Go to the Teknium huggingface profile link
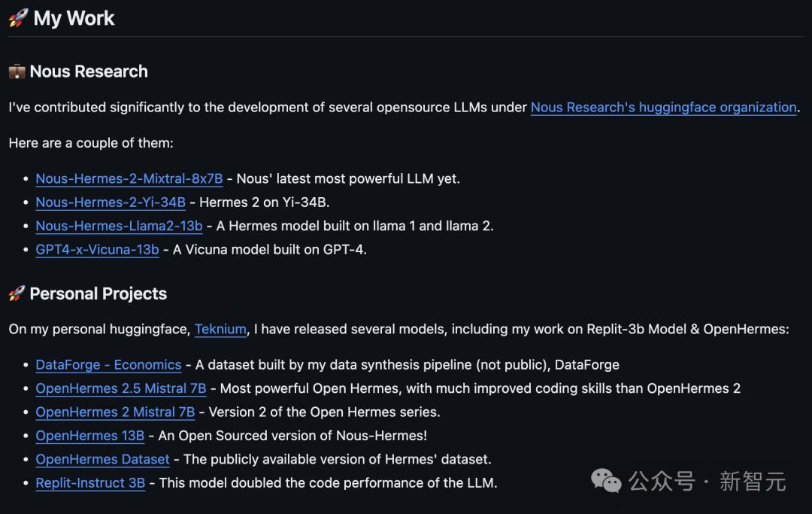This screenshot has height=514, width=812. [x=220, y=329]
